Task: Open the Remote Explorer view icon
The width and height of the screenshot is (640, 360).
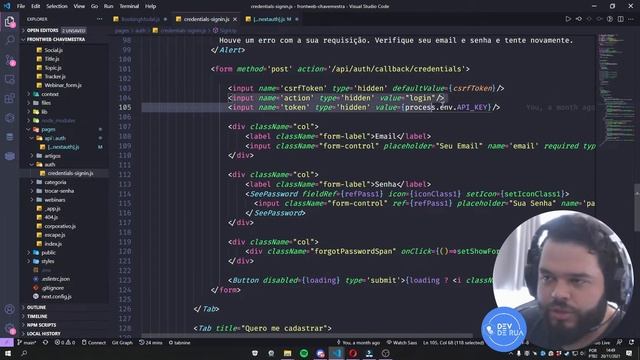Action: tap(9, 79)
